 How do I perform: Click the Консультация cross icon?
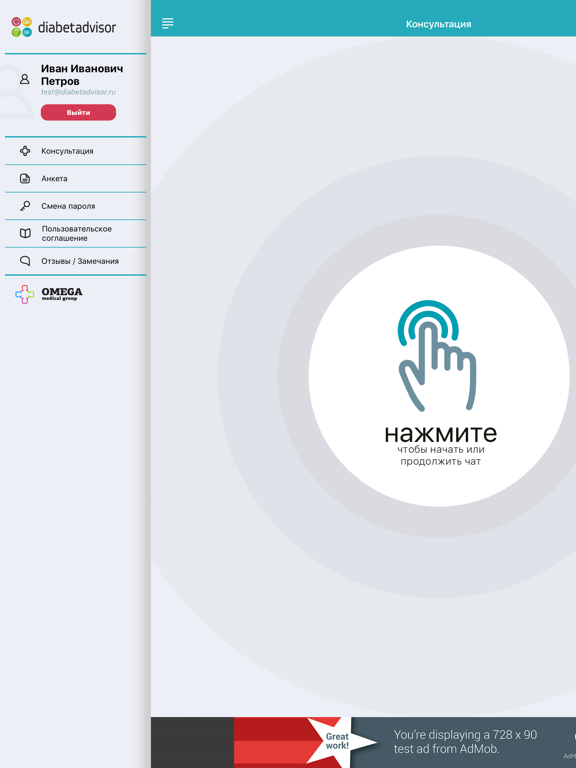click(25, 151)
